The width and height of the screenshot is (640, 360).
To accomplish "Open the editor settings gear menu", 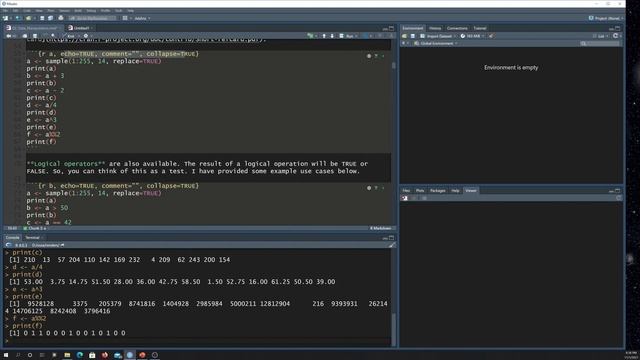I will point(86,36).
